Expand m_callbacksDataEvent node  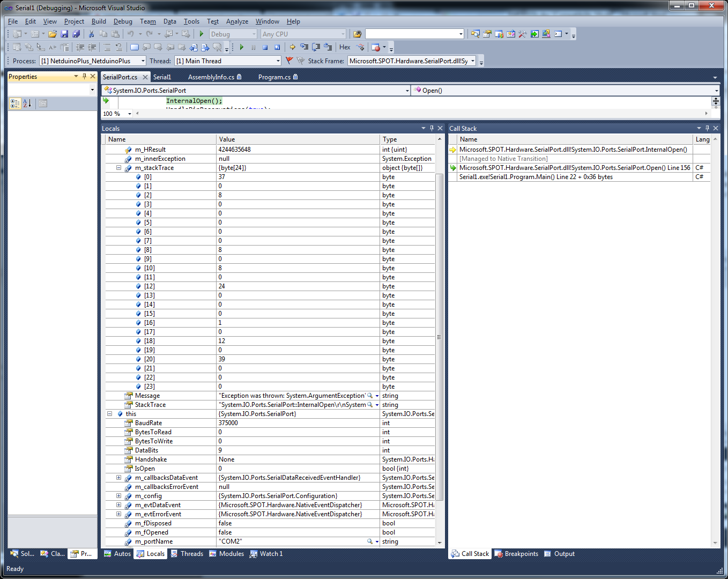point(118,478)
